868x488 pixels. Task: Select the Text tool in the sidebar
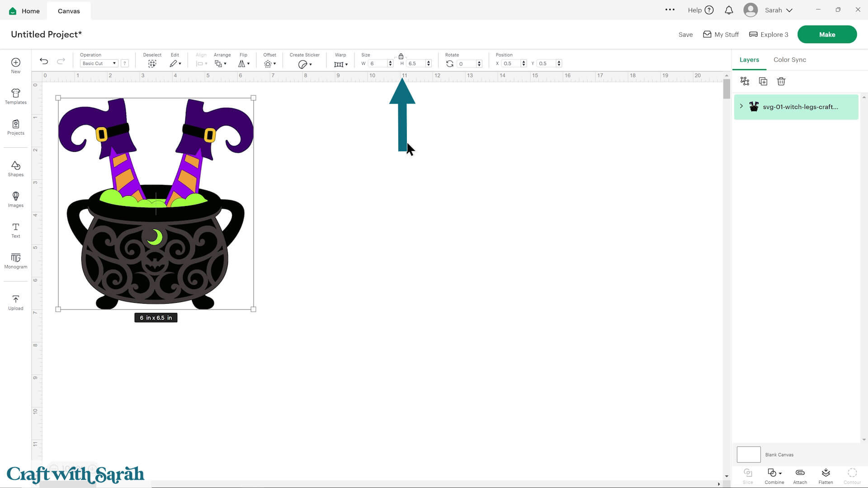pyautogui.click(x=15, y=230)
